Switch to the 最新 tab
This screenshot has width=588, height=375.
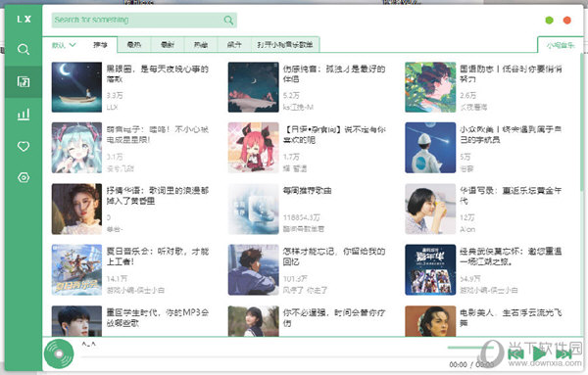click(x=168, y=45)
